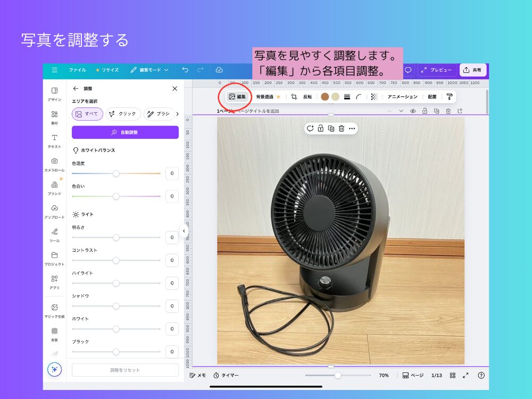Screen dimensions: 532x399
Task: Click the copy style paint roller icon
Action: pyautogui.click(x=450, y=97)
